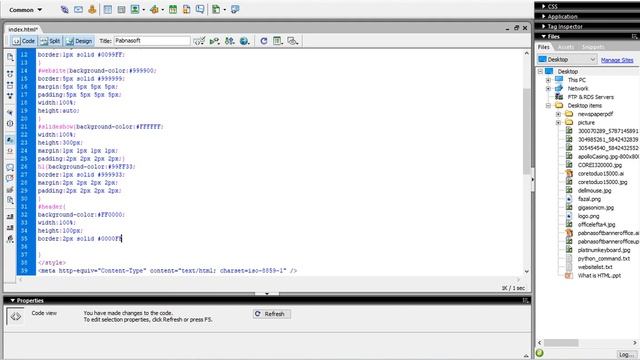Click the Media insert icon

[x=154, y=9]
